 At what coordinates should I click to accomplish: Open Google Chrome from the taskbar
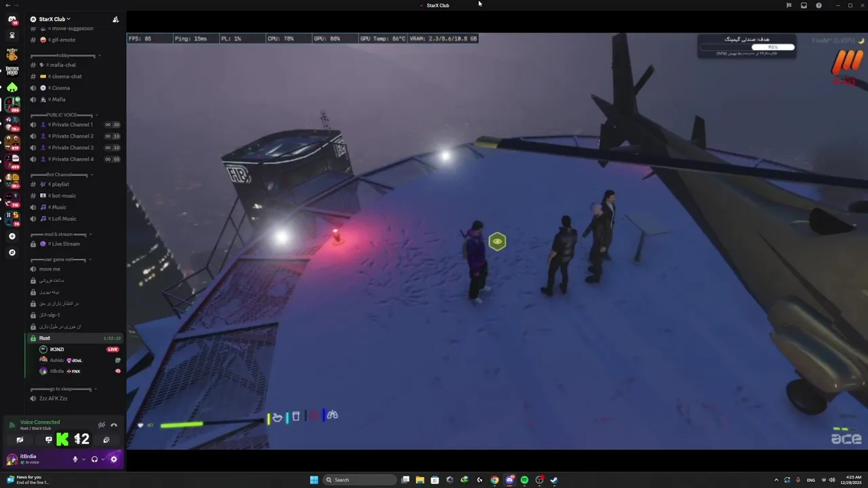[494, 480]
